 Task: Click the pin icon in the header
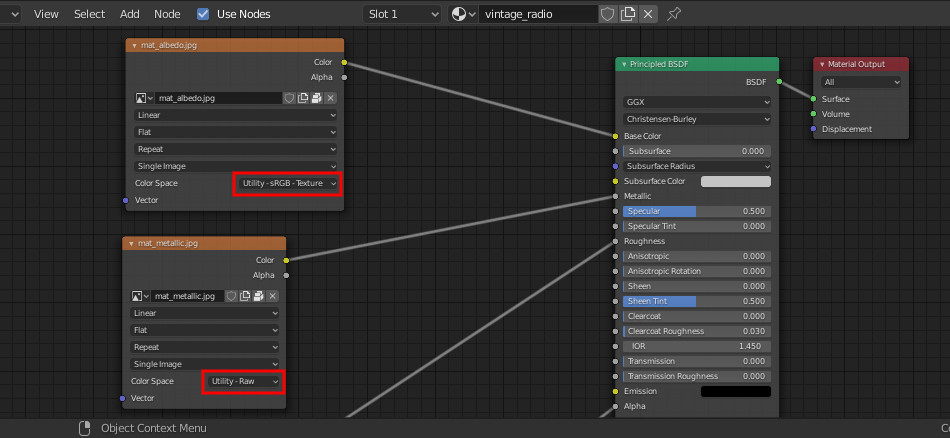[x=674, y=14]
